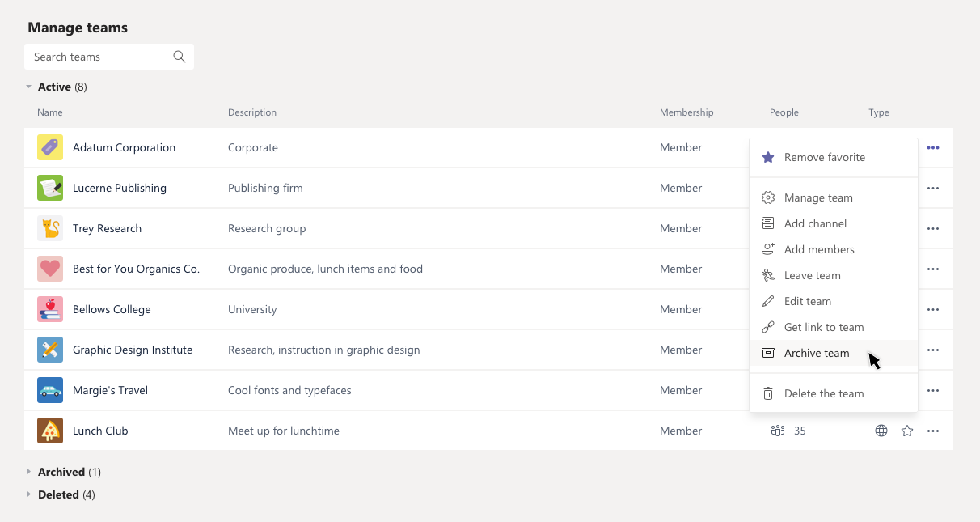Collapse the Active teams section
980x522 pixels.
click(x=29, y=87)
